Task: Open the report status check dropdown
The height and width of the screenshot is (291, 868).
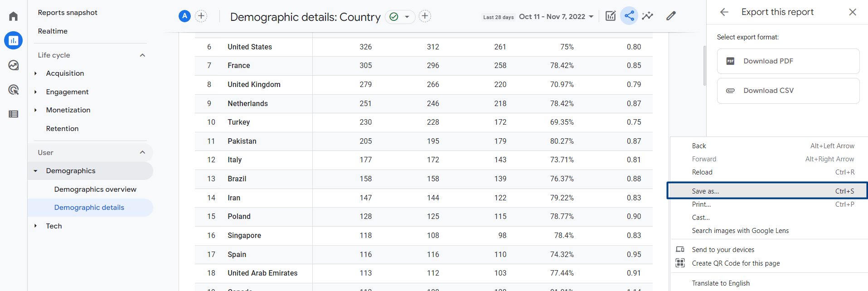Action: [400, 17]
